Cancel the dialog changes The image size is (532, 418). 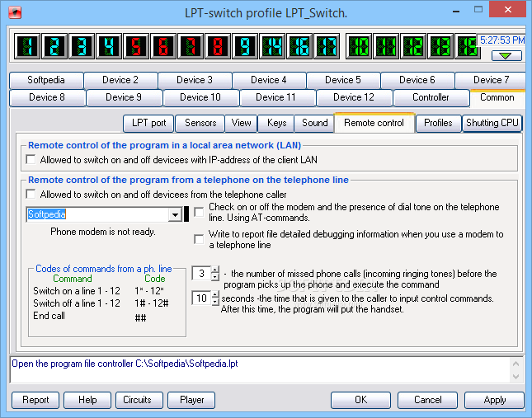(428, 400)
